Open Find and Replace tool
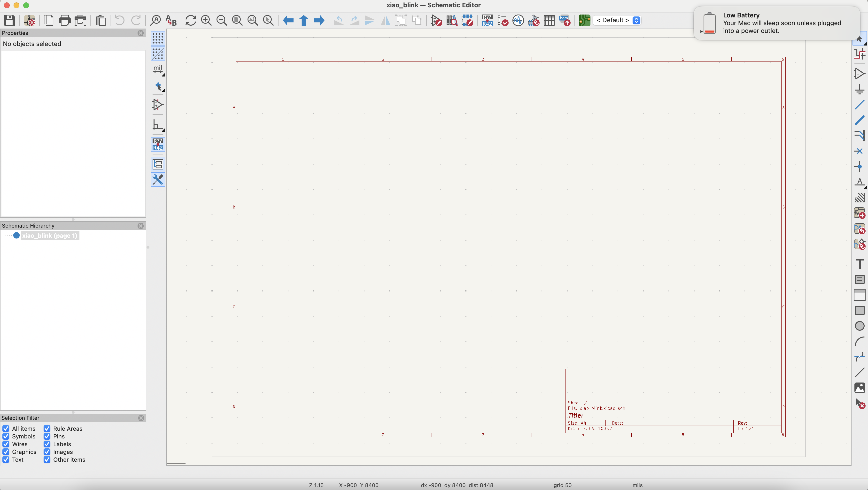The width and height of the screenshot is (868, 490). [171, 20]
